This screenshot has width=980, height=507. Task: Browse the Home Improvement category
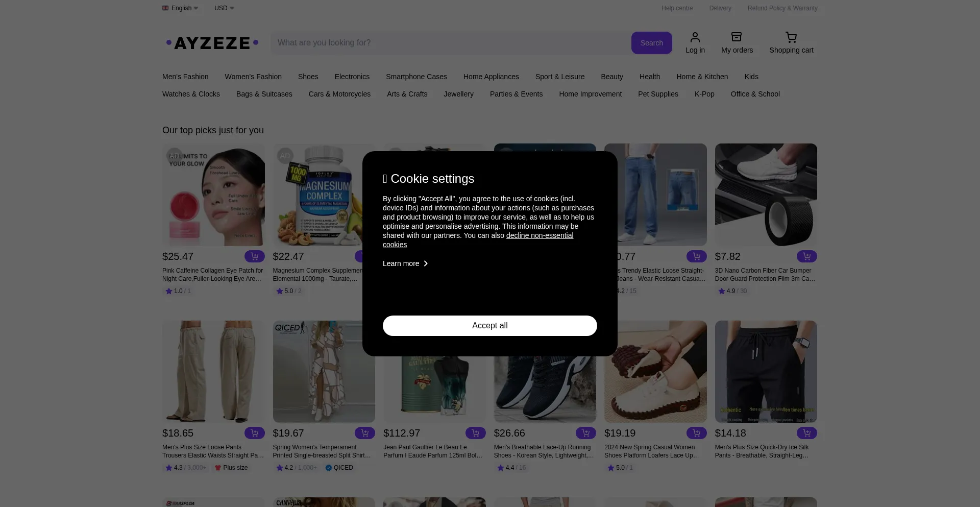click(591, 94)
